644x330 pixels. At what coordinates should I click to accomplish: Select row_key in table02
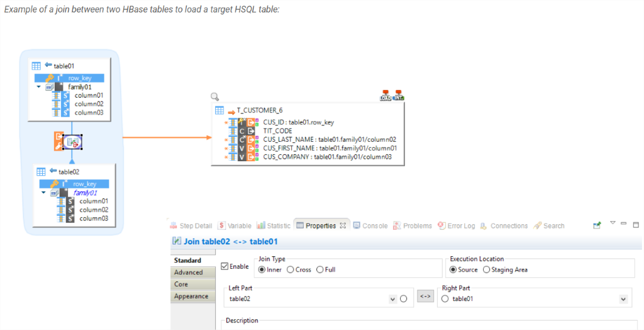(74, 183)
